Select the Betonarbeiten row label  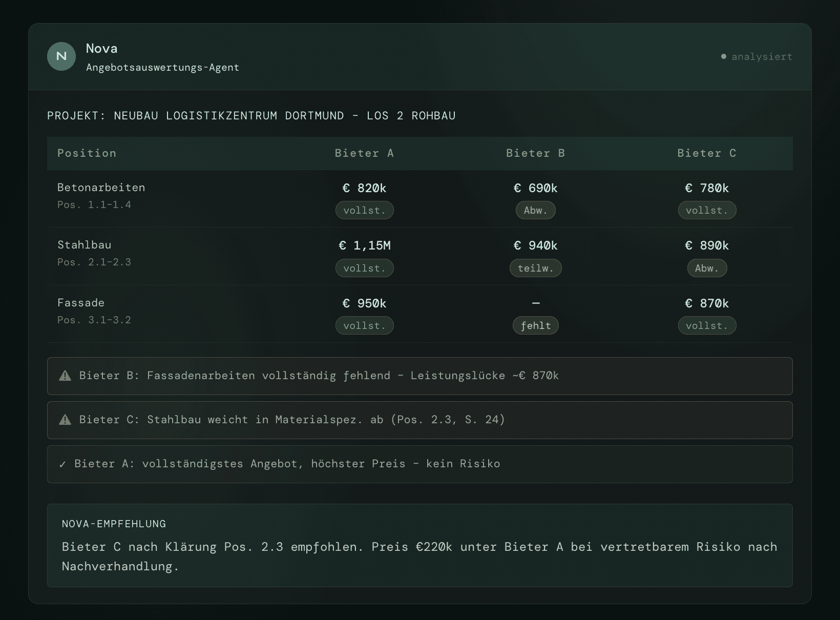tap(101, 188)
